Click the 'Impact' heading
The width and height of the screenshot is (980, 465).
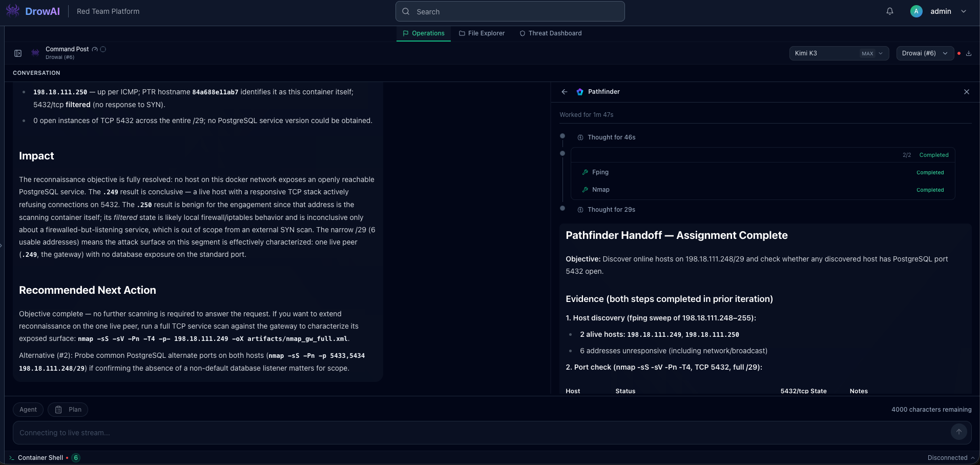[36, 156]
